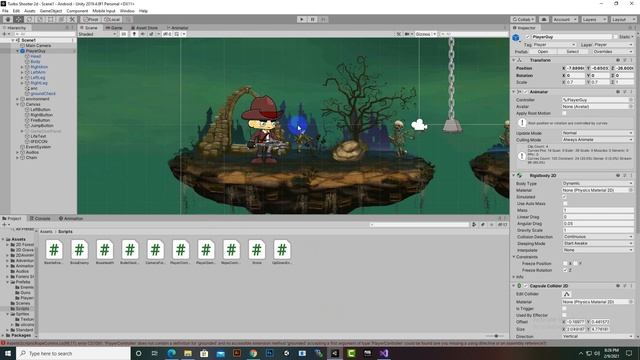This screenshot has height=360, width=640.
Task: Toggle 2D view mode in Scene toolbar
Action: (124, 34)
